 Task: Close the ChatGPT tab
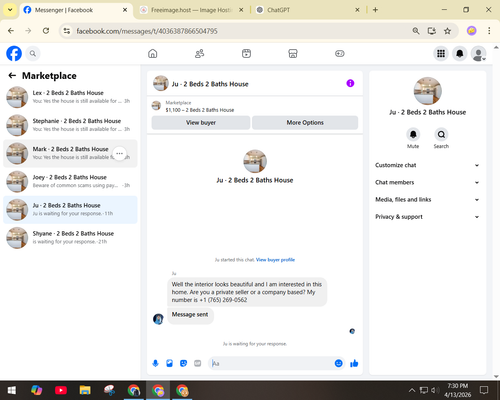tap(357, 10)
